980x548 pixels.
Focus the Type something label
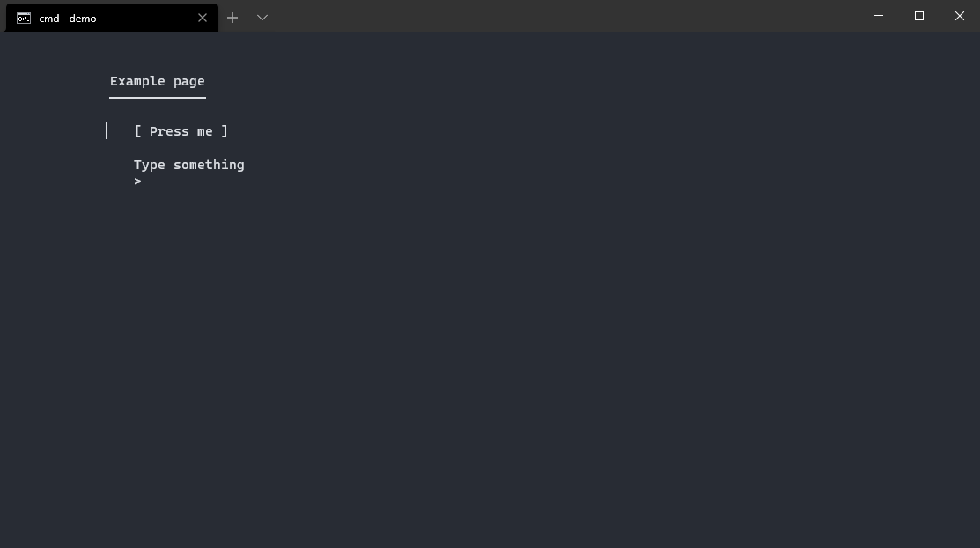coord(188,165)
